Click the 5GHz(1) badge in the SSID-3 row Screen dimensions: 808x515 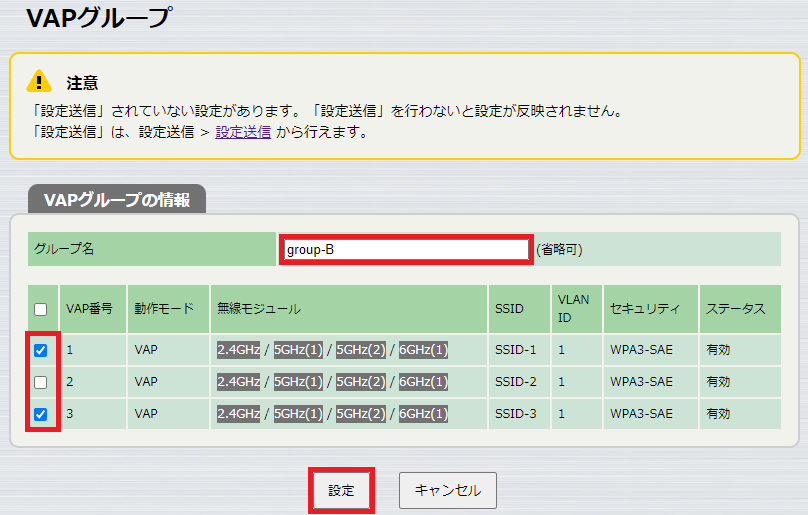coord(298,414)
